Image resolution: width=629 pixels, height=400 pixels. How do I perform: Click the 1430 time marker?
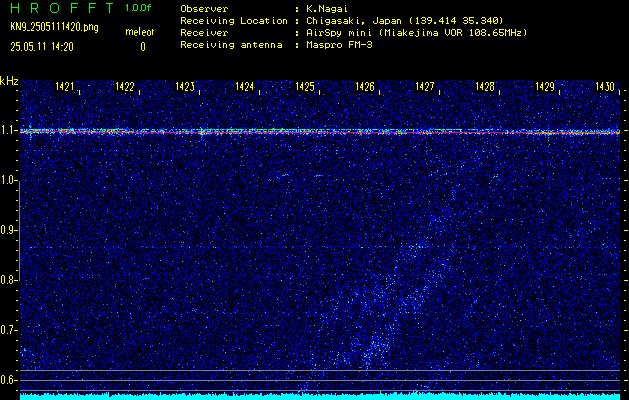(x=605, y=86)
